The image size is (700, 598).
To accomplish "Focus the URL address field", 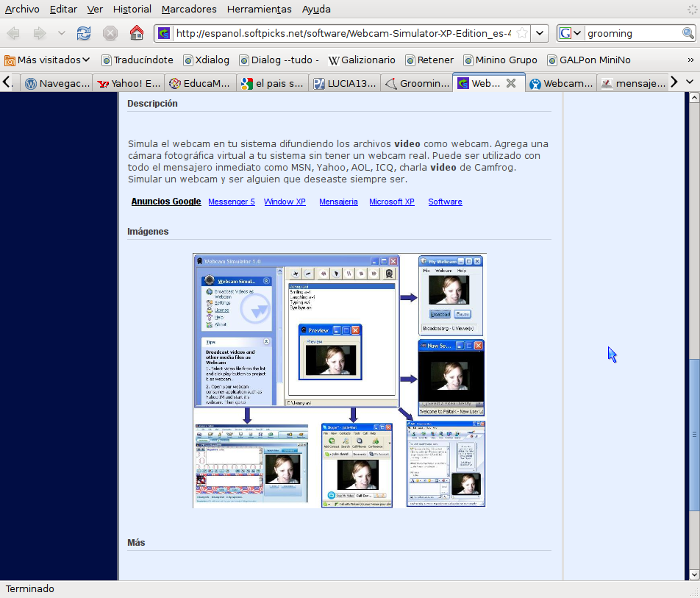I will 343,33.
